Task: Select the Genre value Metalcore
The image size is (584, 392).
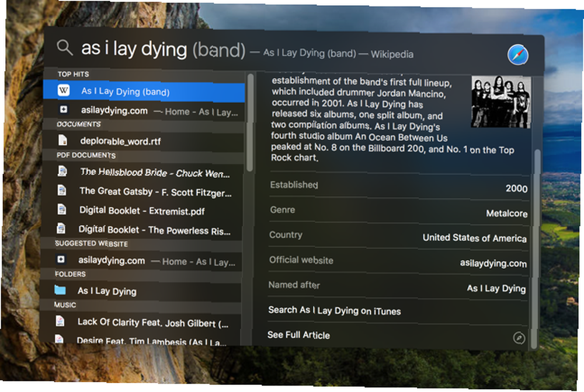Action: click(506, 213)
